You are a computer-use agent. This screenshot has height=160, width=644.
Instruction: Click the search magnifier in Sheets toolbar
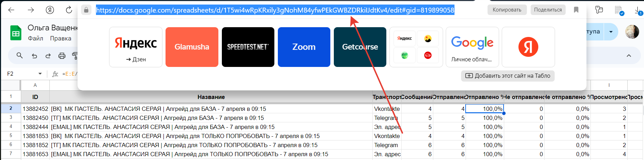tap(19, 55)
